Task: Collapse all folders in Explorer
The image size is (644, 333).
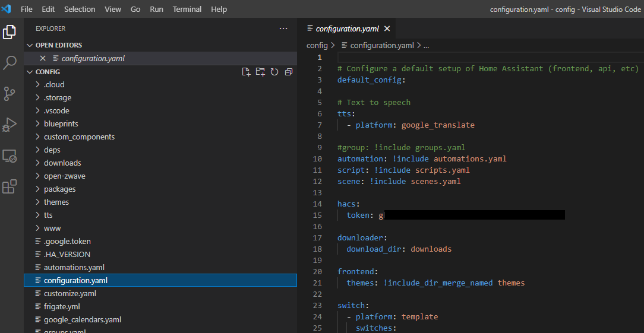Action: 289,72
